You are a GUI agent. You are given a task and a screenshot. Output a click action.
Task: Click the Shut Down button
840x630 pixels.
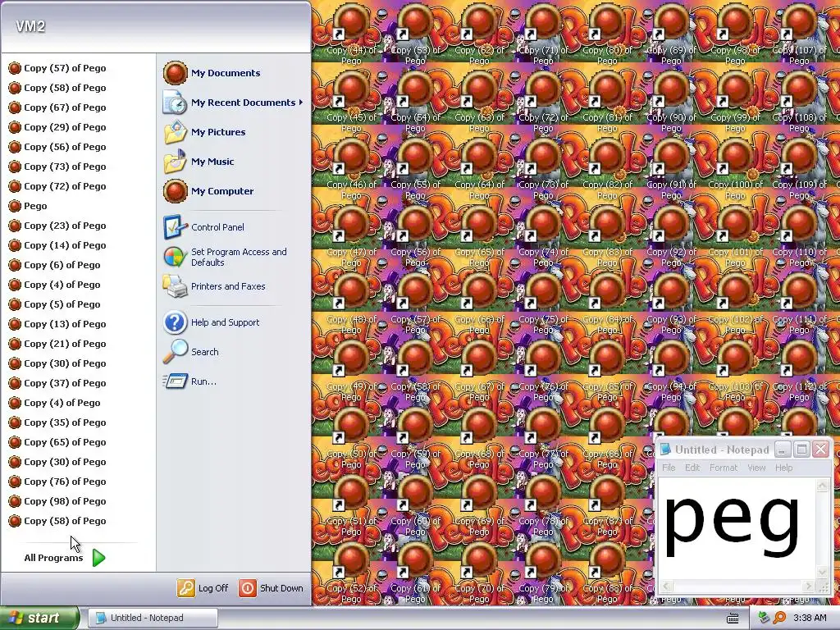click(x=271, y=587)
